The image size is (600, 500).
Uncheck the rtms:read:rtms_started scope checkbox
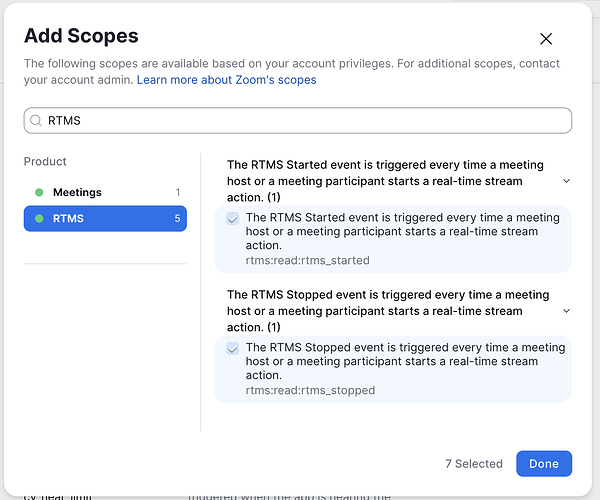point(233,218)
